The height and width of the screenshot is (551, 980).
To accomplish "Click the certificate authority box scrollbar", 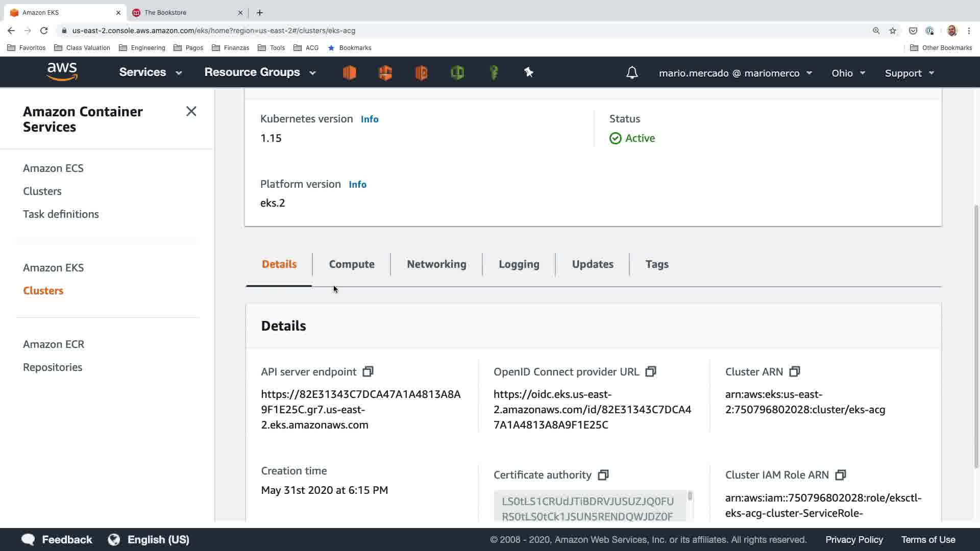I will (690, 496).
